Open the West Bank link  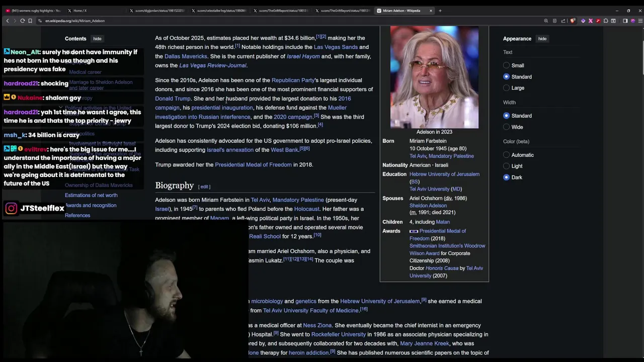(284, 150)
